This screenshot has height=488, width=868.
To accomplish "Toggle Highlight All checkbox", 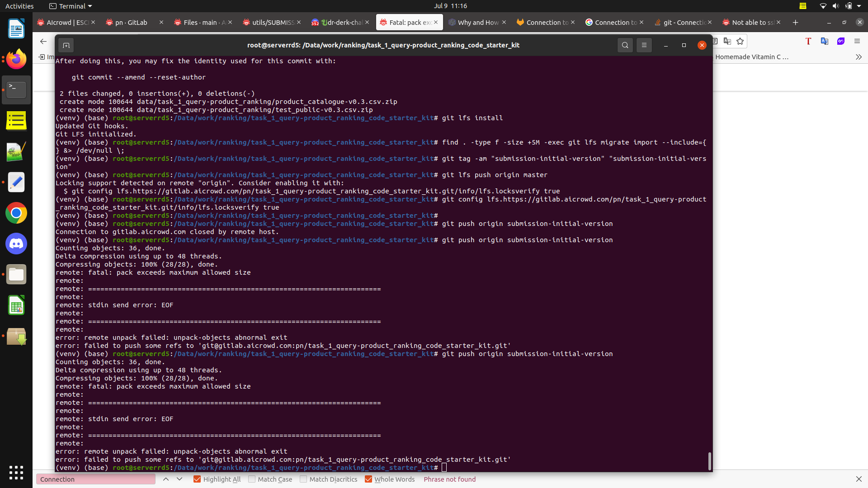I will pyautogui.click(x=197, y=479).
